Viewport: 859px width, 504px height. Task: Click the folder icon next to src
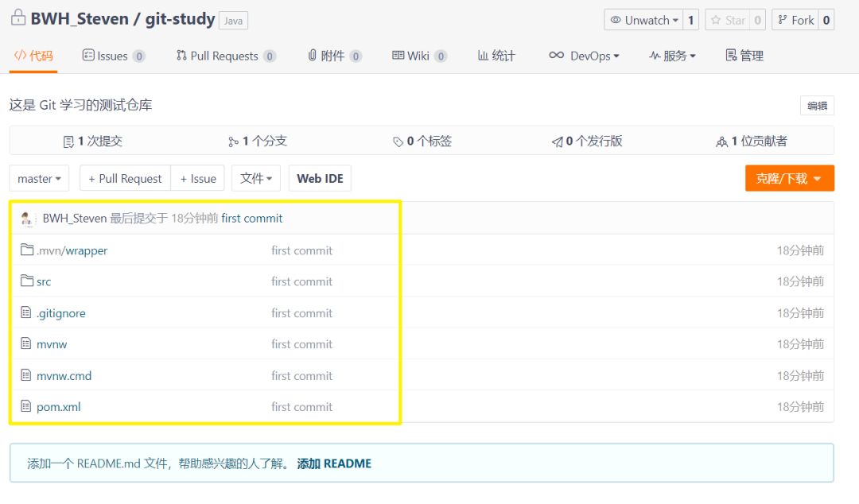pos(26,281)
